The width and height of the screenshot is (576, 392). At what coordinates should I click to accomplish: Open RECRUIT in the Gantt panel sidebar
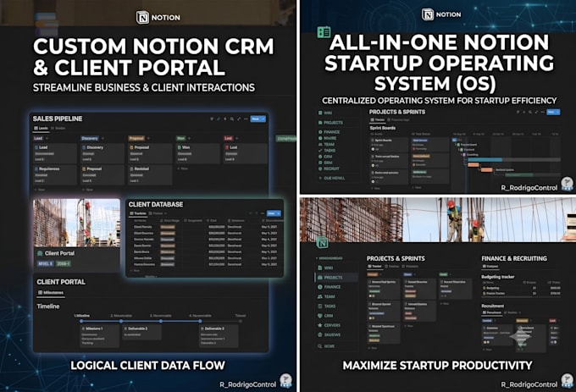click(330, 168)
